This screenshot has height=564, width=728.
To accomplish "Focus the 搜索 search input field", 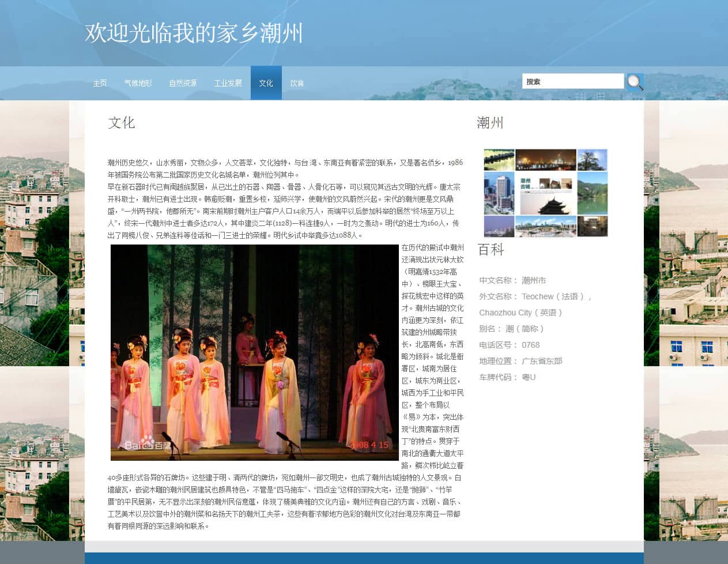I will 572,81.
